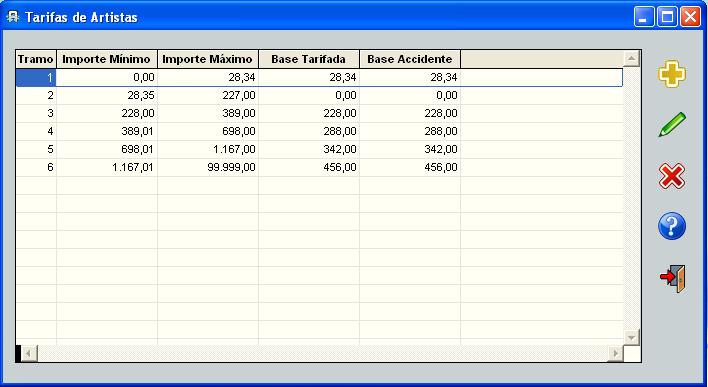This screenshot has width=708, height=387.
Task: Click the table's scroll down arrow
Action: [x=631, y=337]
